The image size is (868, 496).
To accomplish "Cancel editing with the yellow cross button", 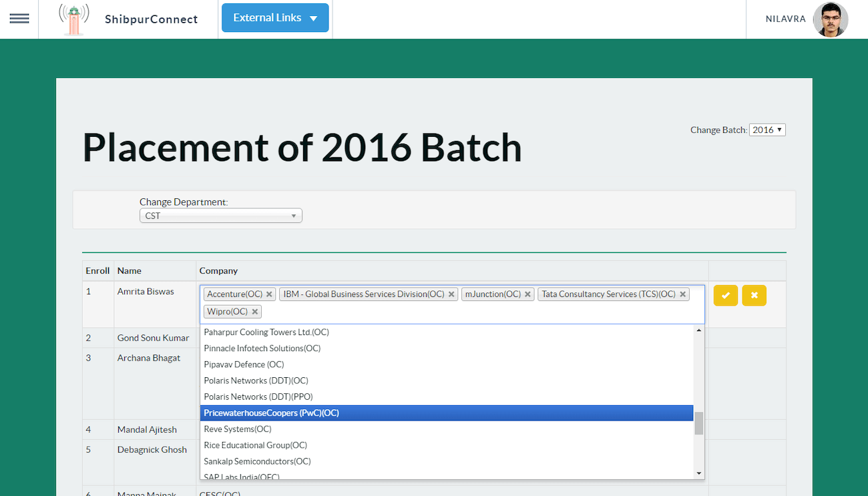I will pyautogui.click(x=754, y=296).
